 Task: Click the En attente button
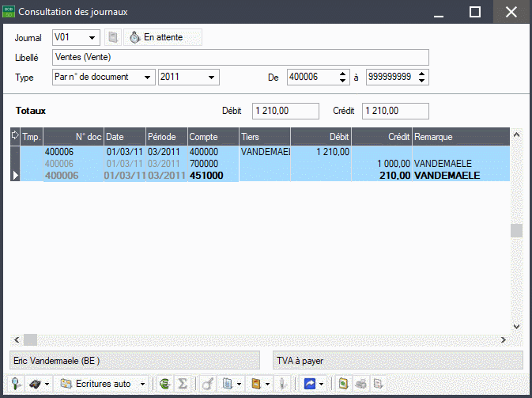(163, 37)
